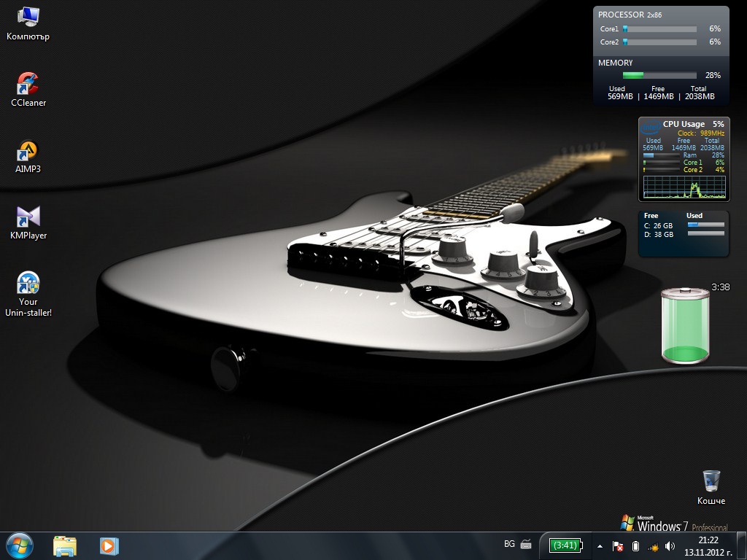Click the Core2 usage bar in processor gadget
Image resolution: width=747 pixels, height=560 pixels.
(x=659, y=42)
